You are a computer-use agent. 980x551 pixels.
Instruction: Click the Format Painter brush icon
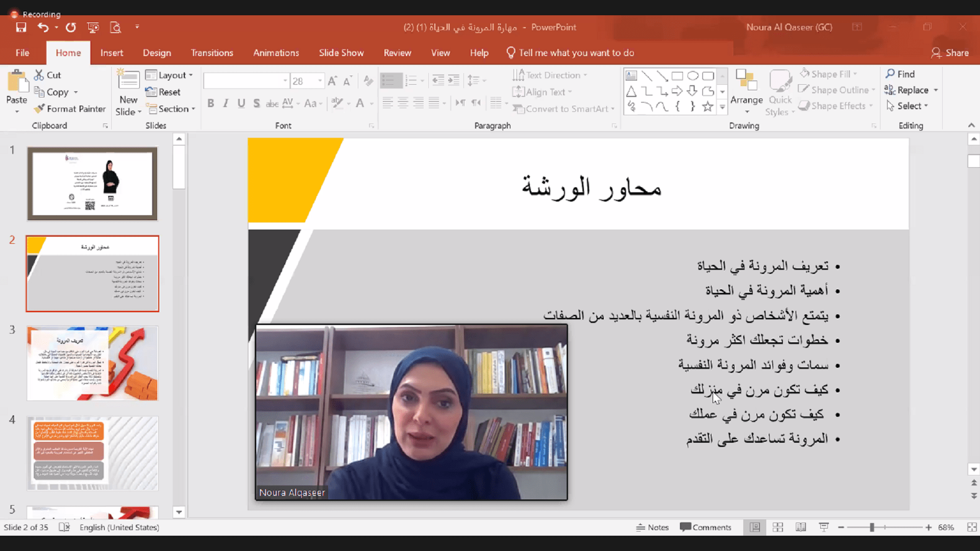39,109
